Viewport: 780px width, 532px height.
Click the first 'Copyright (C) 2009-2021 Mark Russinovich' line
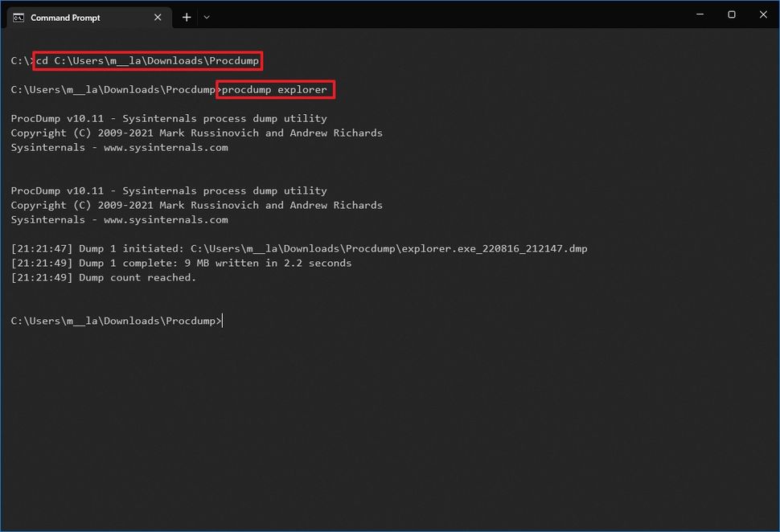pyautogui.click(x=197, y=133)
